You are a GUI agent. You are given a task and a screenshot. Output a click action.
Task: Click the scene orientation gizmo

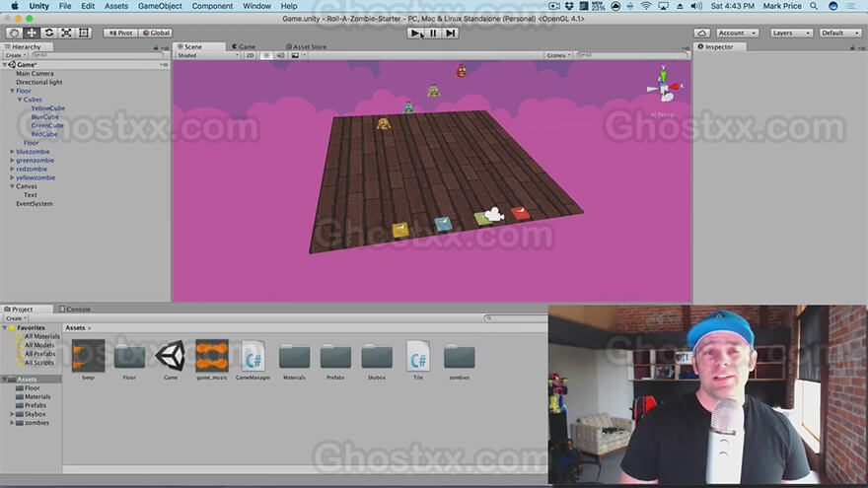[x=664, y=88]
